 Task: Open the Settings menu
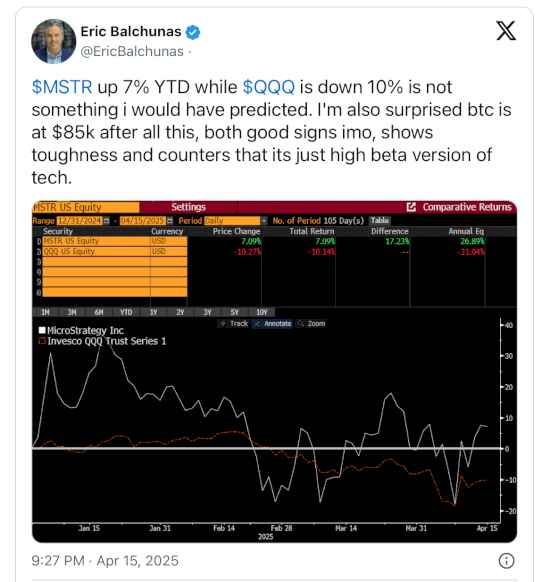point(189,207)
